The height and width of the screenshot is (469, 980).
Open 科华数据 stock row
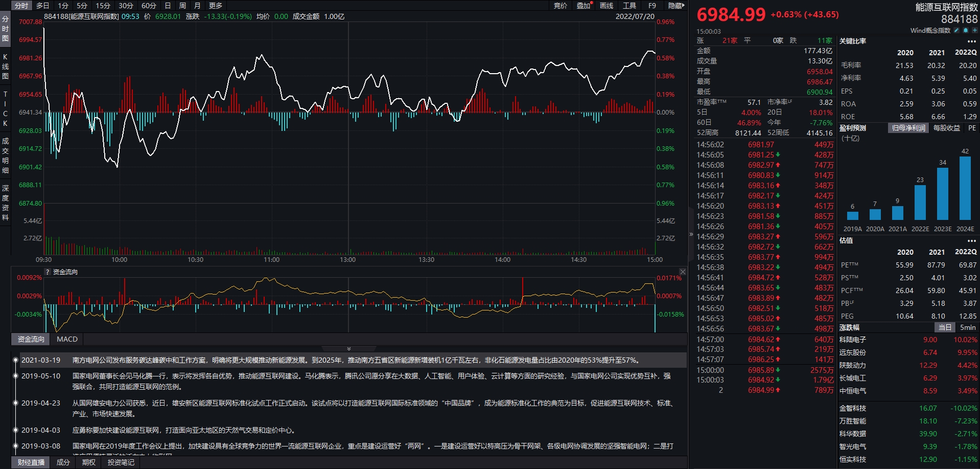(908, 434)
